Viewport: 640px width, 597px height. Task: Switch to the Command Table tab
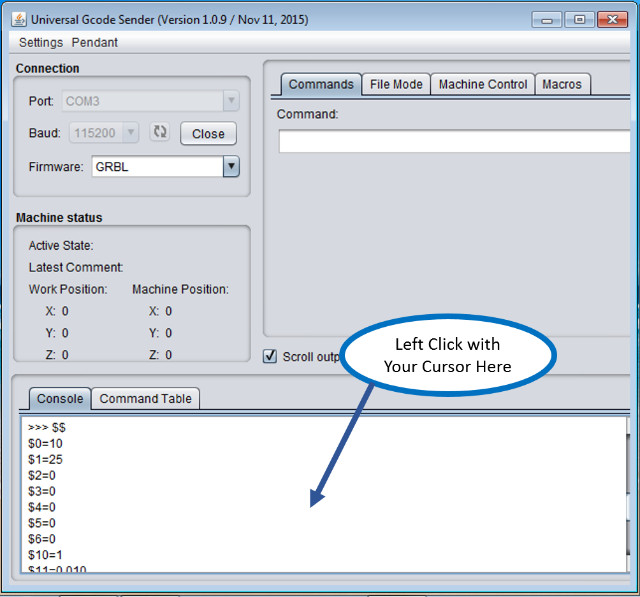145,398
